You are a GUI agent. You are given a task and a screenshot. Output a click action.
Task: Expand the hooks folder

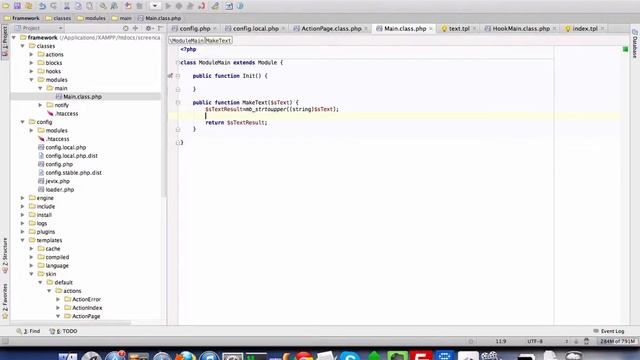pos(31,71)
